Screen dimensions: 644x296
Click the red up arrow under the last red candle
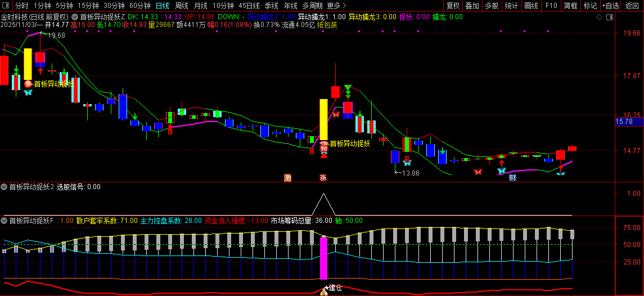pos(561,168)
